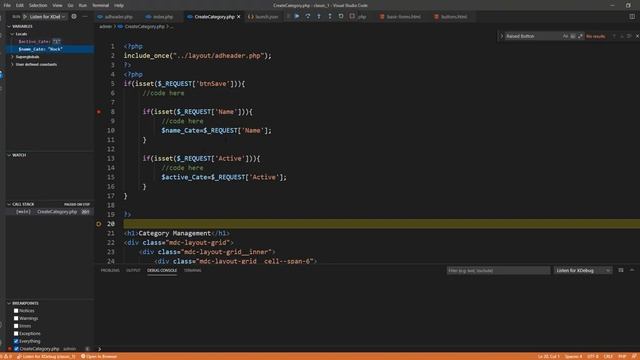Click the current-line debug marker on line 20

[99, 224]
